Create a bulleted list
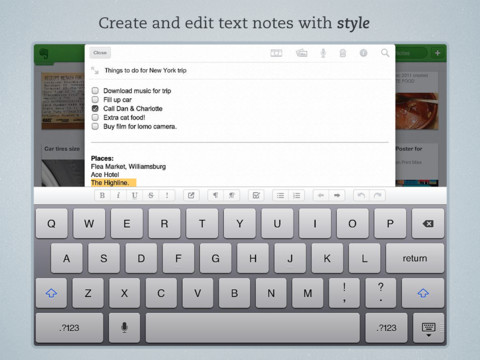 (x=280, y=195)
